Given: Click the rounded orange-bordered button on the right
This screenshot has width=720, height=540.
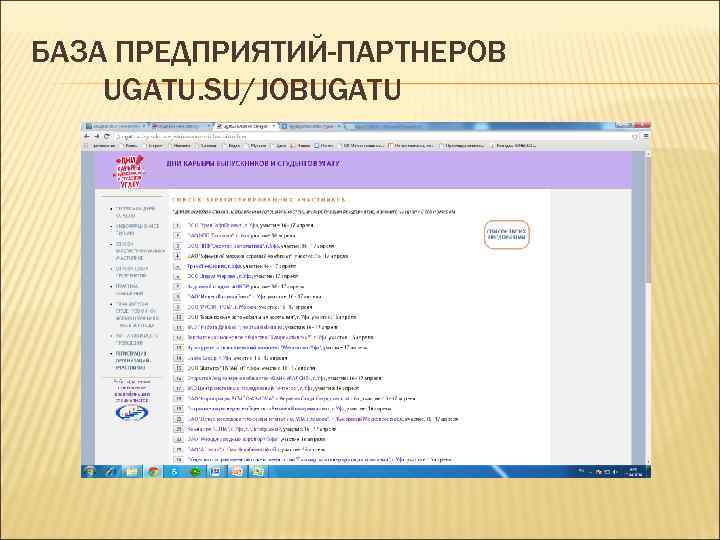Looking at the screenshot, I should 506,235.
